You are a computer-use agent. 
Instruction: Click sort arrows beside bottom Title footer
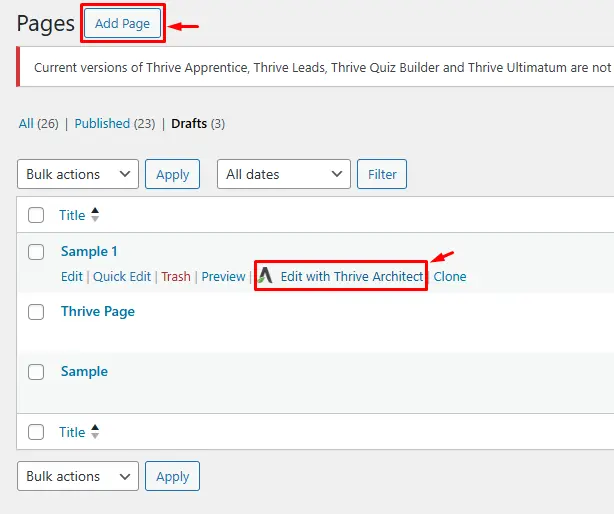[x=95, y=432]
